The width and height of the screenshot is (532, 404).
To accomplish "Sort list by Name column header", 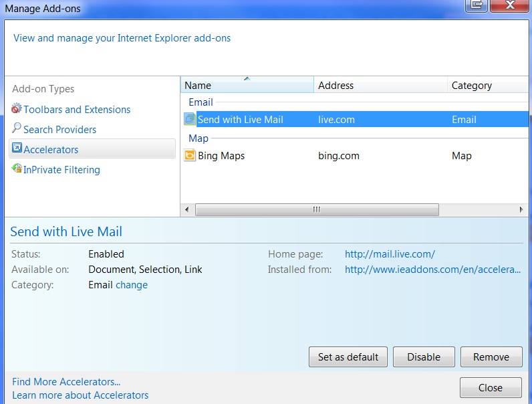I will pyautogui.click(x=247, y=85).
